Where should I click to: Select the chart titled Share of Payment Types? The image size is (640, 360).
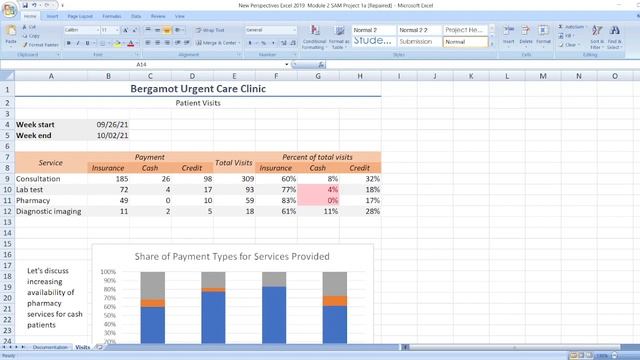pyautogui.click(x=233, y=294)
